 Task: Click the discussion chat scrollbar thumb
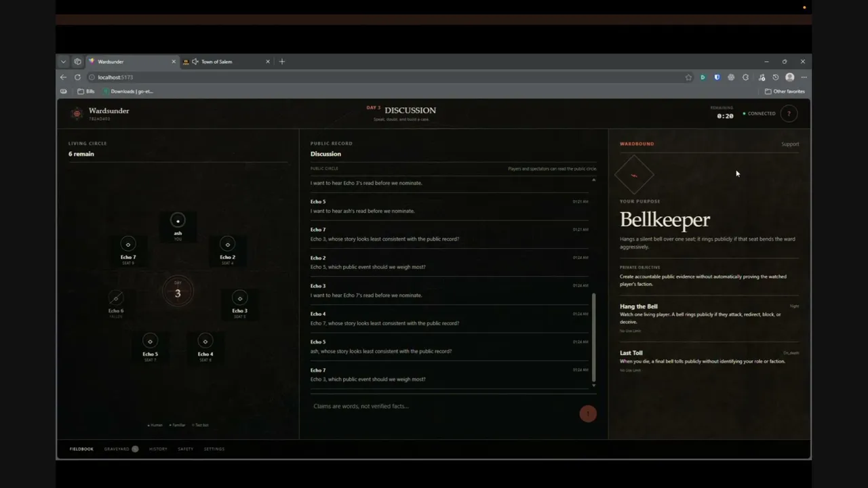pos(594,337)
